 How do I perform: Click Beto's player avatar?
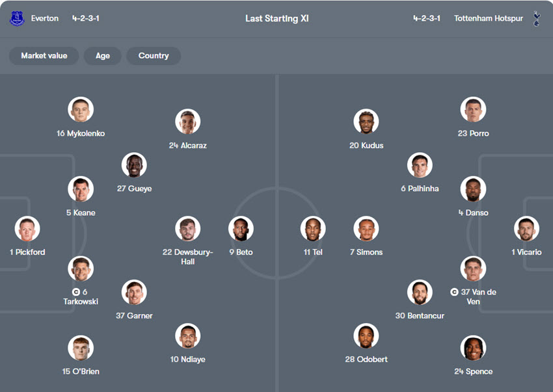tap(241, 229)
